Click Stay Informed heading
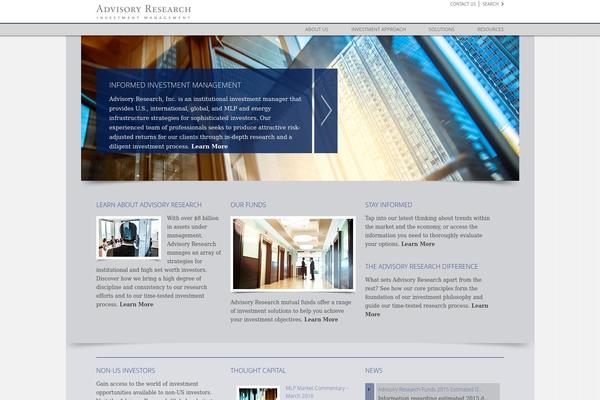600x400 pixels. 388,205
